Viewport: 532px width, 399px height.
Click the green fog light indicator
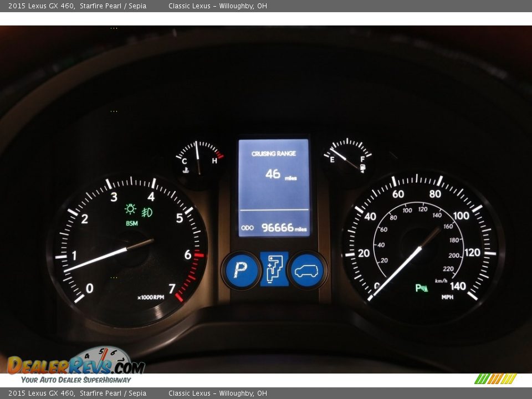[147, 212]
